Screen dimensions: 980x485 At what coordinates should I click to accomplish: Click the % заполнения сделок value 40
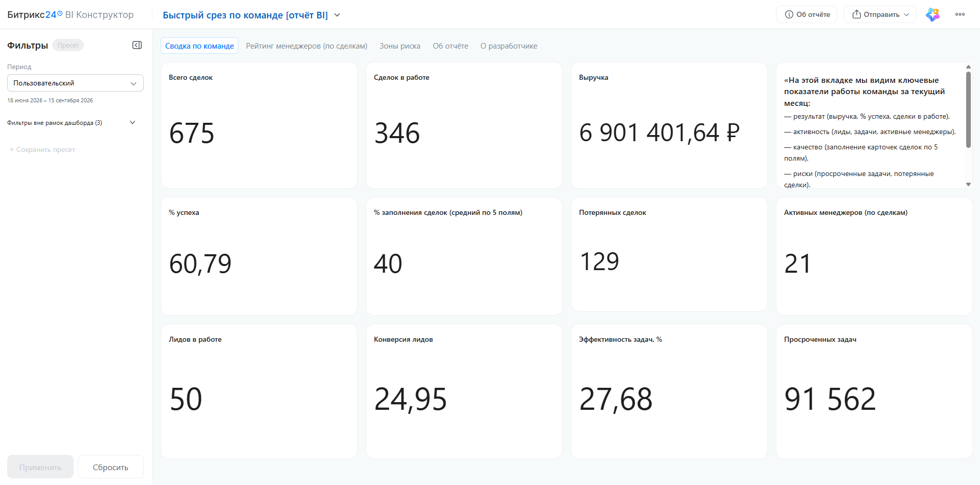click(x=388, y=264)
